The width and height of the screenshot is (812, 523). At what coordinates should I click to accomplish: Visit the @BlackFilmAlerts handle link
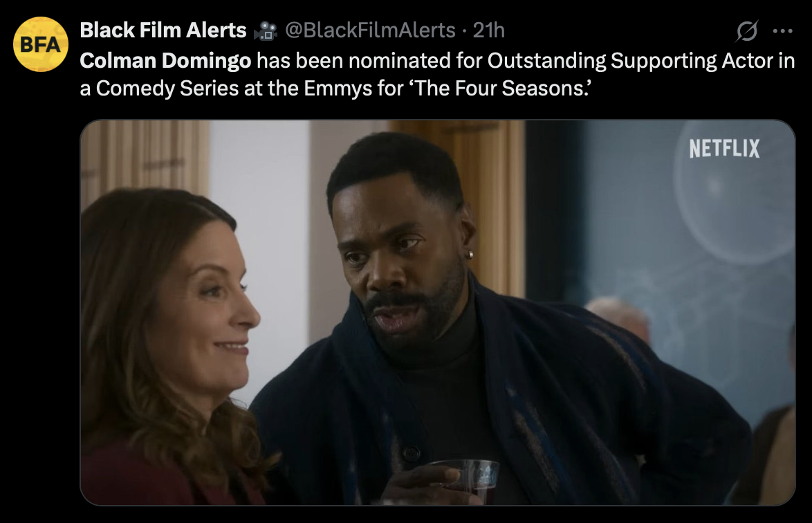pos(370,30)
